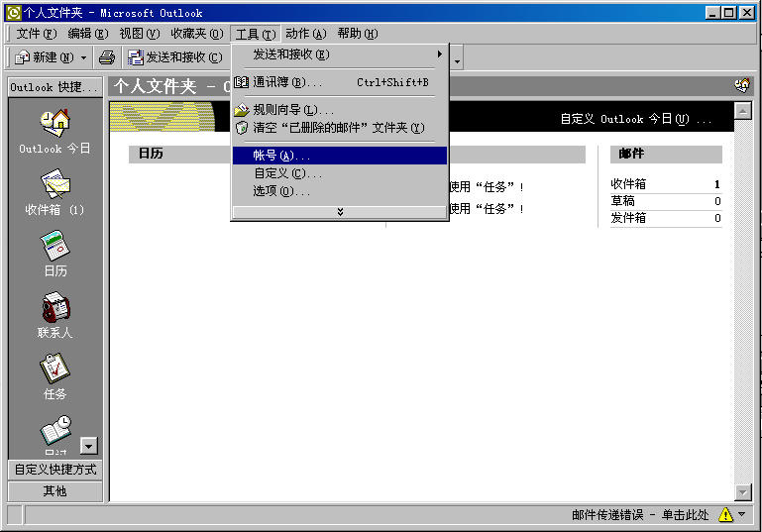Screen dimensions: 762x532
Task: Click the Outlook icon in title bar
Action: (x=14, y=13)
